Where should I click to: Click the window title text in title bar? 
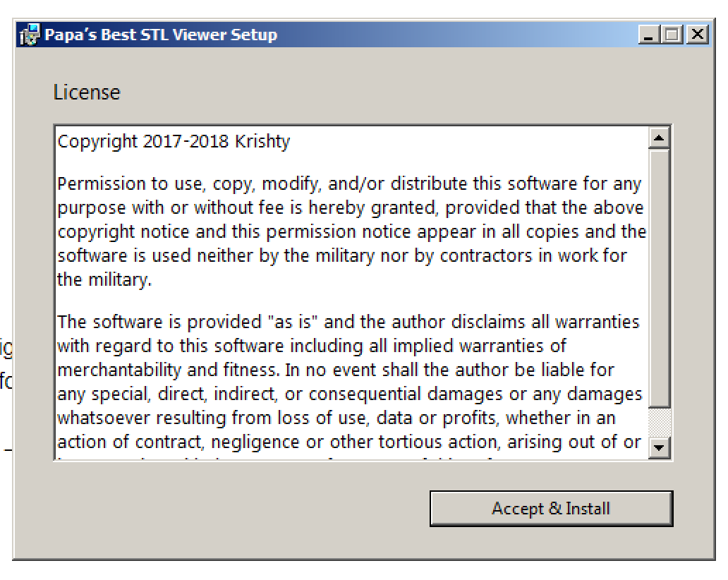click(161, 35)
